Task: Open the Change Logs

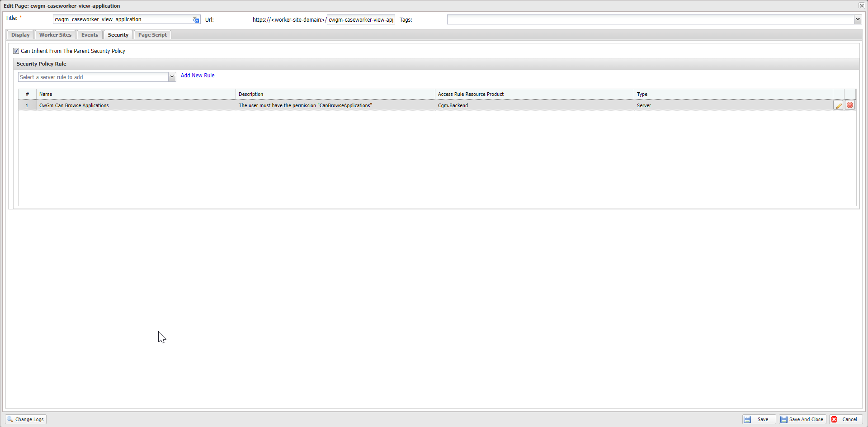Action: [x=26, y=419]
